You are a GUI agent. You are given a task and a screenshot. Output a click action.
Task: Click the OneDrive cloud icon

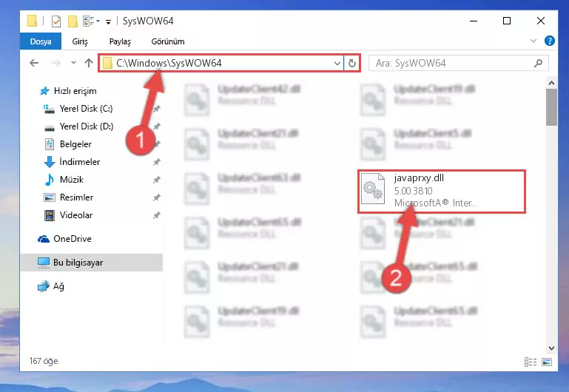tap(44, 239)
